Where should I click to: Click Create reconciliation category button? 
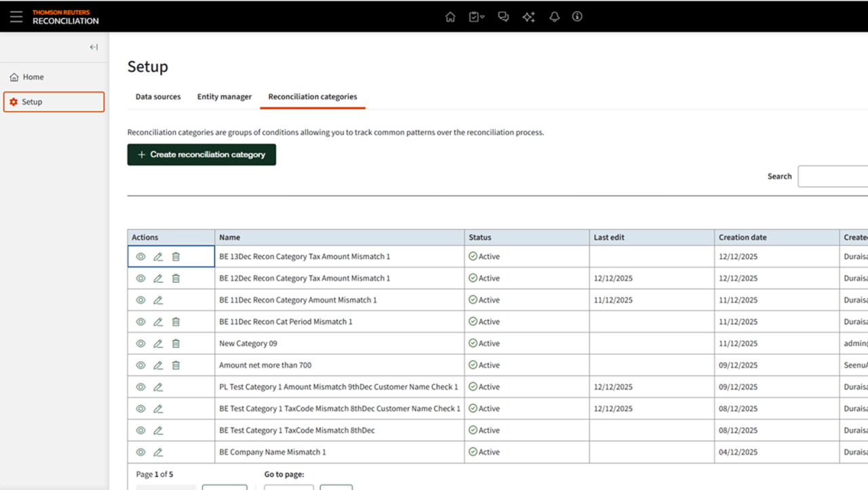[x=201, y=155]
